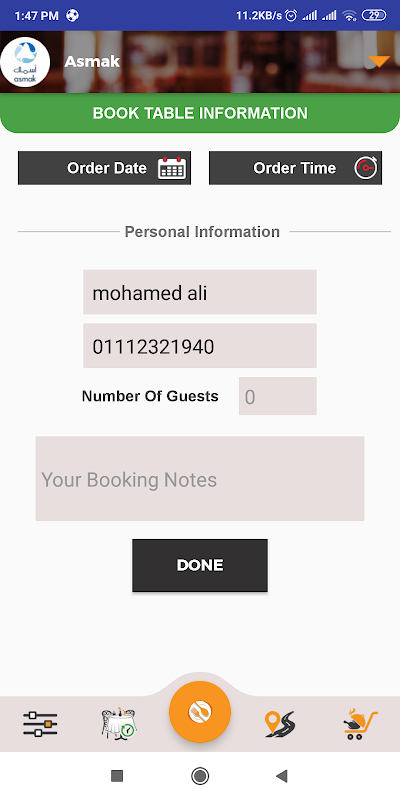The image size is (400, 800).
Task: Open the Order Time picker button
Action: point(295,168)
